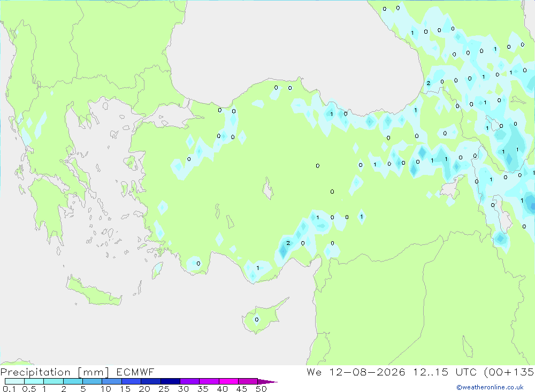Click the date text '12-08-2026'
Screen dimensions: 535x392
click(368, 372)
